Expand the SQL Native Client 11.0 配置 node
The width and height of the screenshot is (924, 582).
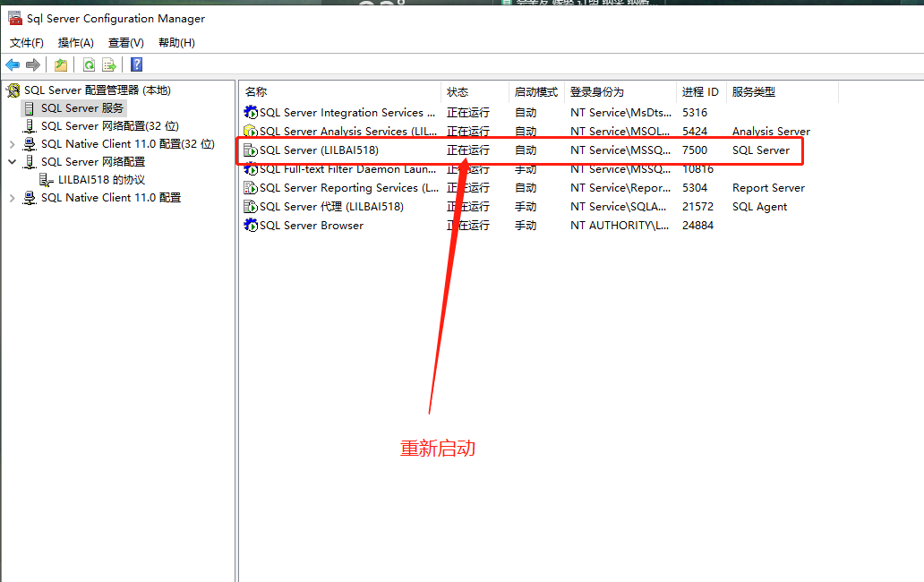(13, 198)
